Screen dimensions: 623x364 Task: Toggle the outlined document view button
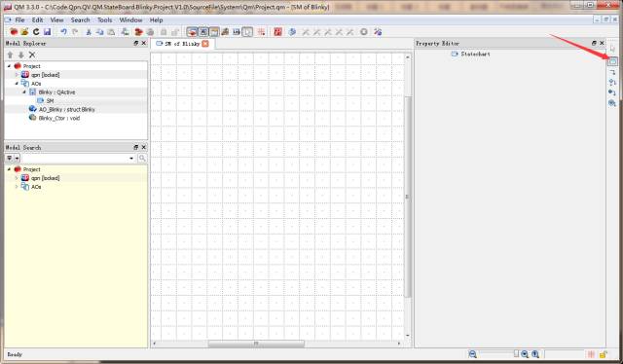tap(247, 32)
